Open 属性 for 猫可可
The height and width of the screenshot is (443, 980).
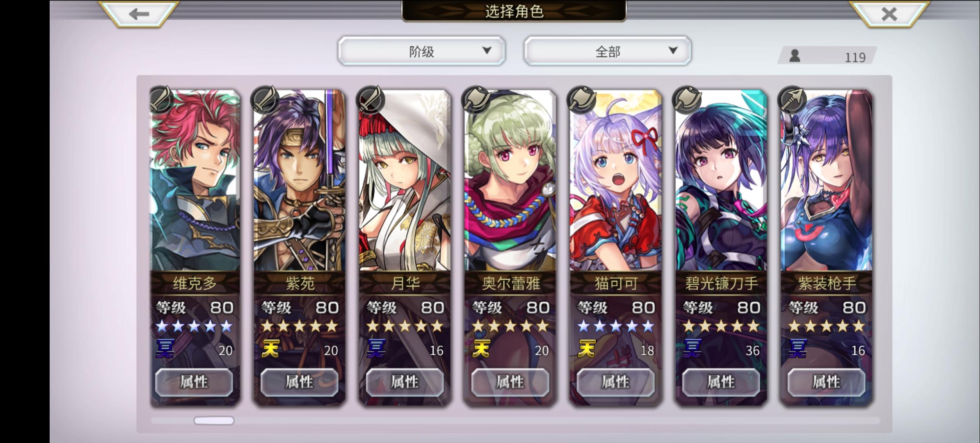(x=616, y=382)
